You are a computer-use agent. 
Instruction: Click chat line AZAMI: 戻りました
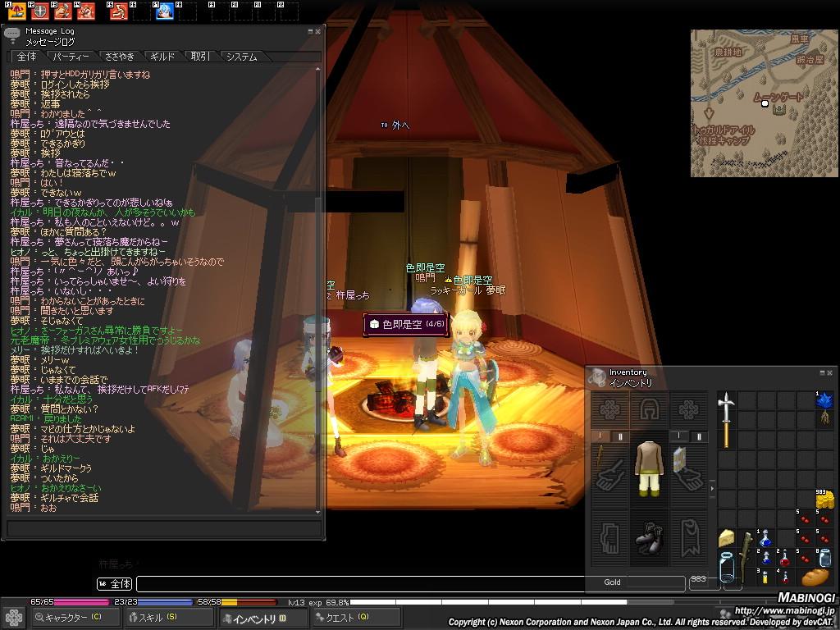46,419
